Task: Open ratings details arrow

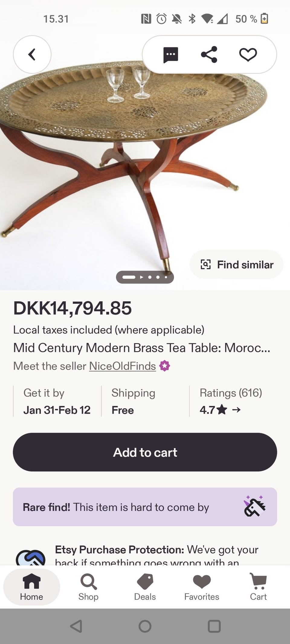Action: 236,410
